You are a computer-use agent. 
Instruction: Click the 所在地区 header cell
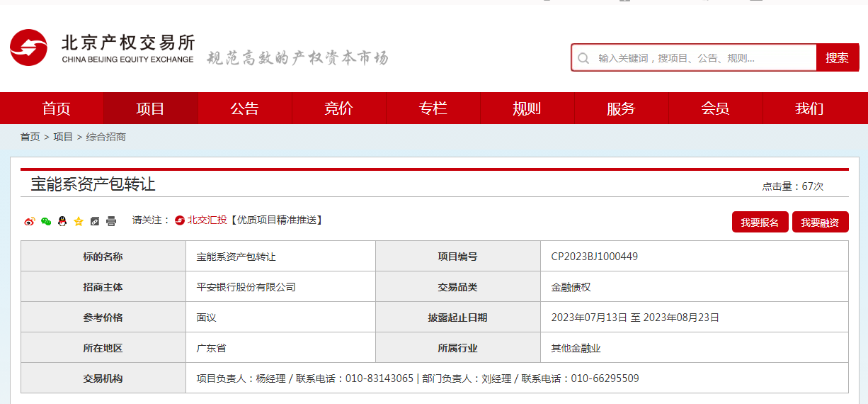coord(103,348)
